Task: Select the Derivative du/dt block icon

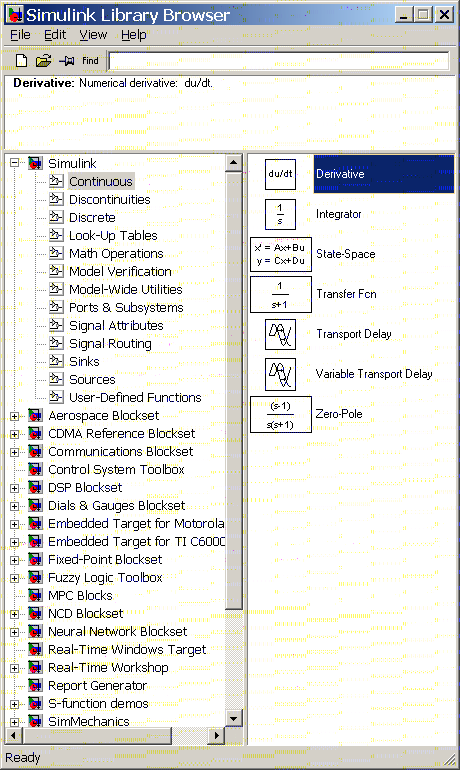Action: coord(280,174)
